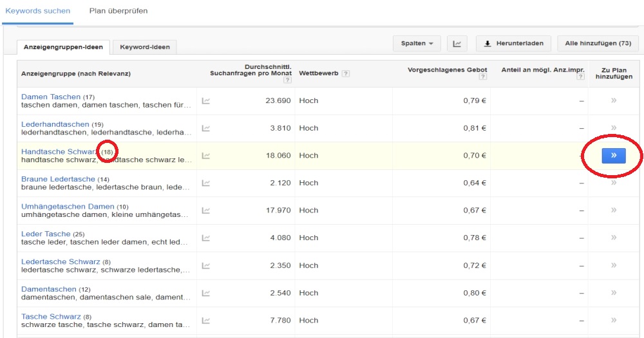Click trend chart icon in Umhängetaschen Damen row
Viewport: 644px width, 338px height.
pyautogui.click(x=206, y=211)
